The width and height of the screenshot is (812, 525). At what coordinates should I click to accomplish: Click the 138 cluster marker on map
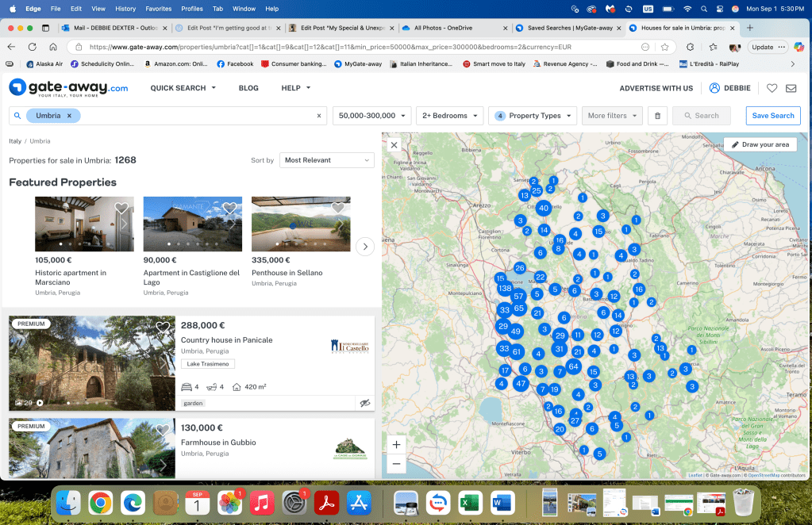tap(505, 289)
